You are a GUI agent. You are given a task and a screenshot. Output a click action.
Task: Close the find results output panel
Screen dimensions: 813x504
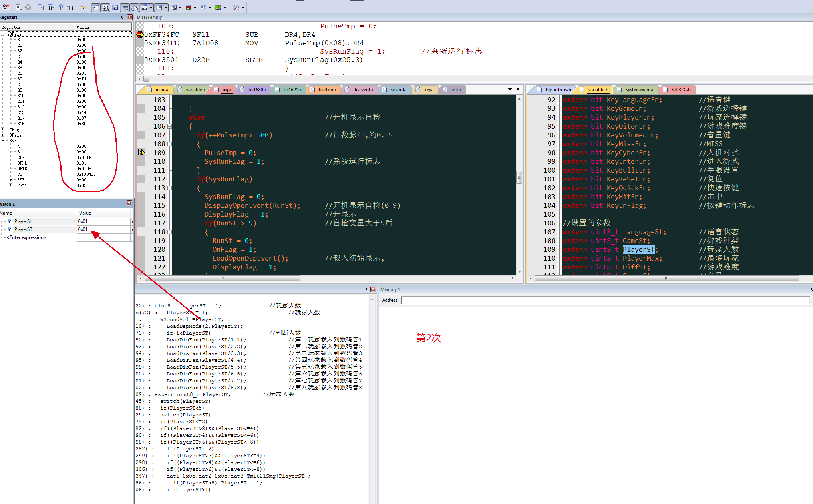[373, 289]
